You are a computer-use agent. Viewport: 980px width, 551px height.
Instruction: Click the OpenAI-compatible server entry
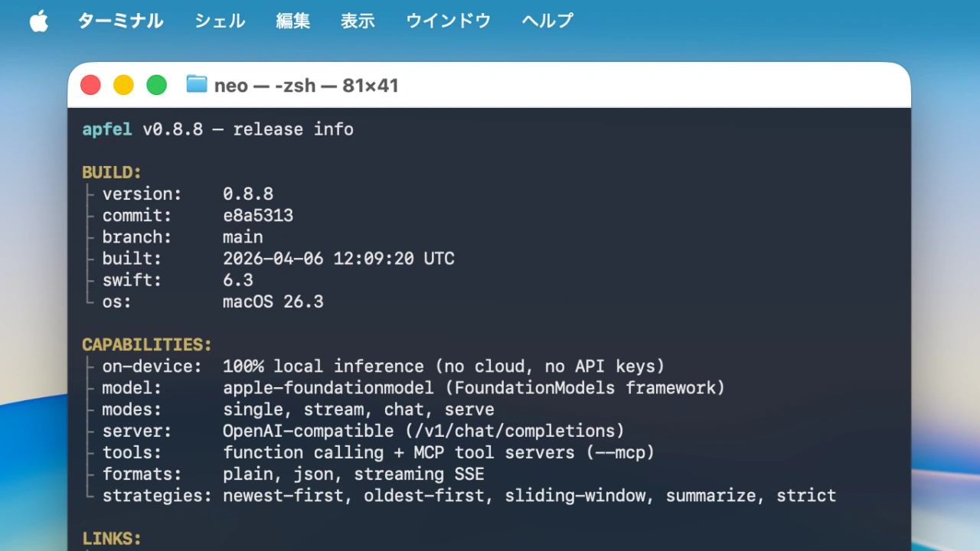coord(423,431)
